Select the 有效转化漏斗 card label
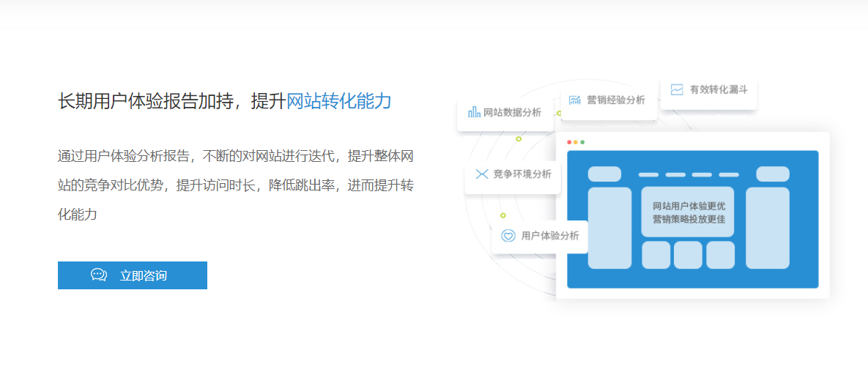The image size is (868, 375). click(719, 90)
